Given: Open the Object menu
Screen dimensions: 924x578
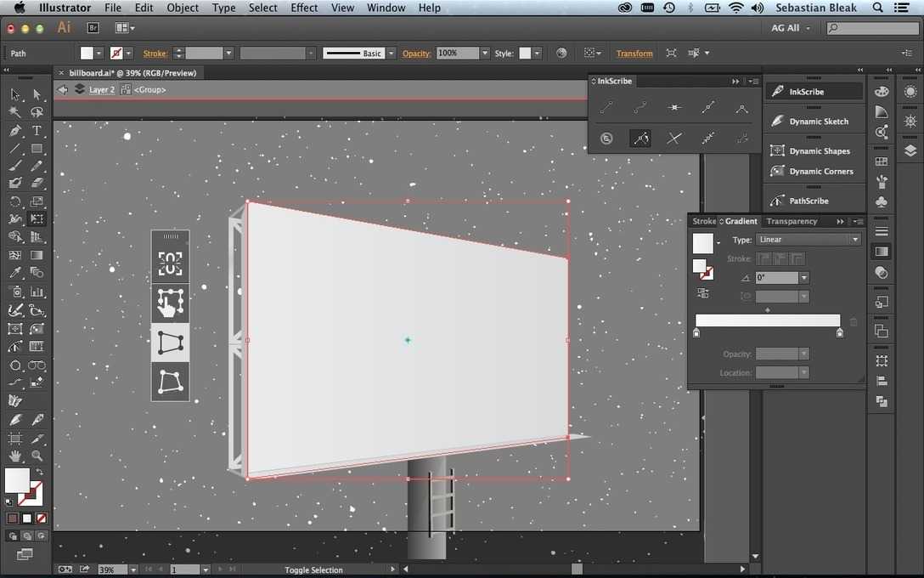Looking at the screenshot, I should 183,8.
